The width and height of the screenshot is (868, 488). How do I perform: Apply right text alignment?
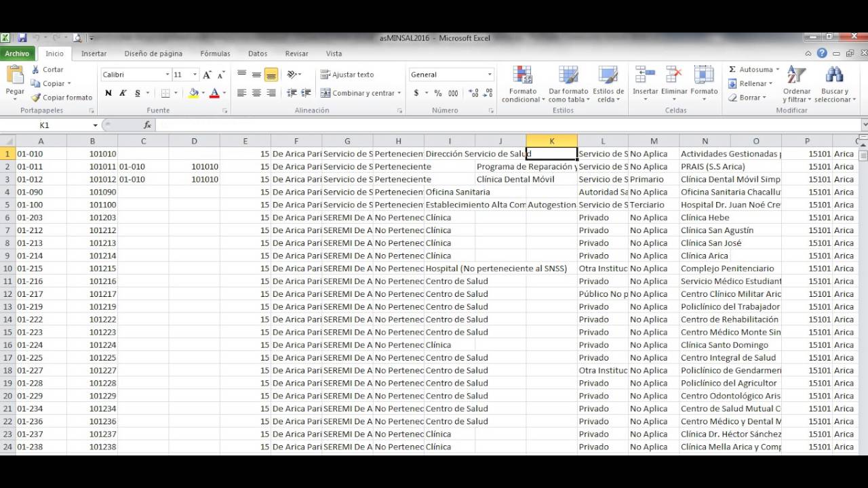271,93
